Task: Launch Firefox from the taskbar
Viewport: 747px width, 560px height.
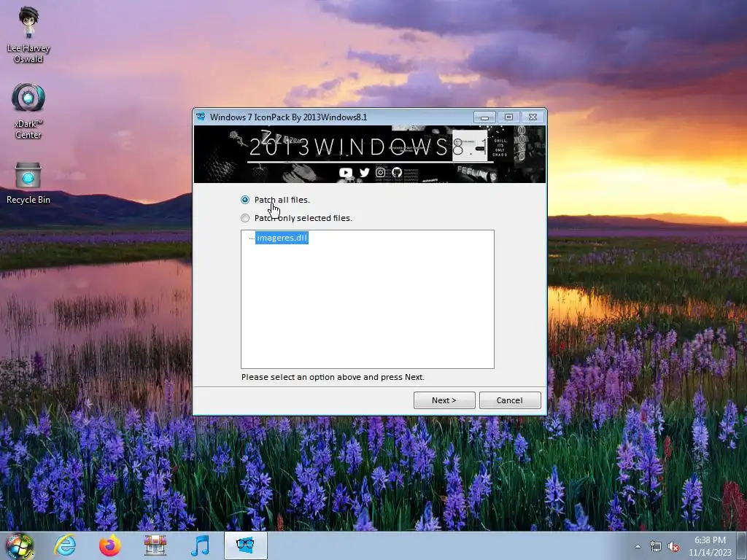Action: (x=110, y=545)
